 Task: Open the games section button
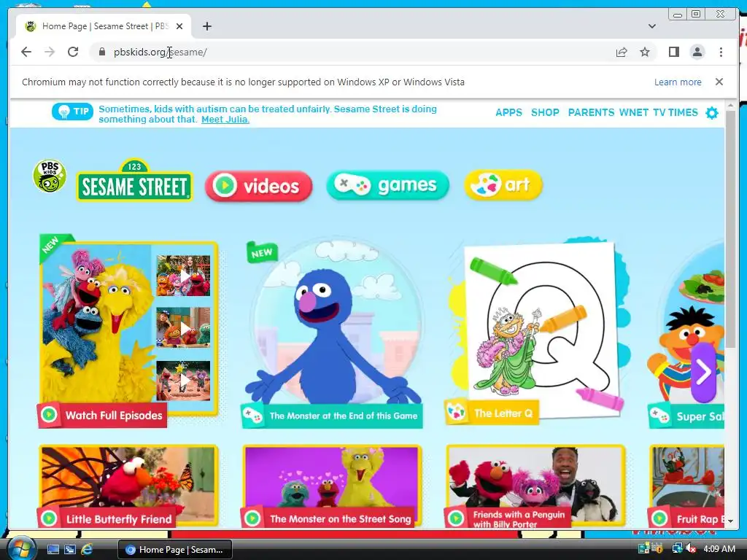[387, 184]
